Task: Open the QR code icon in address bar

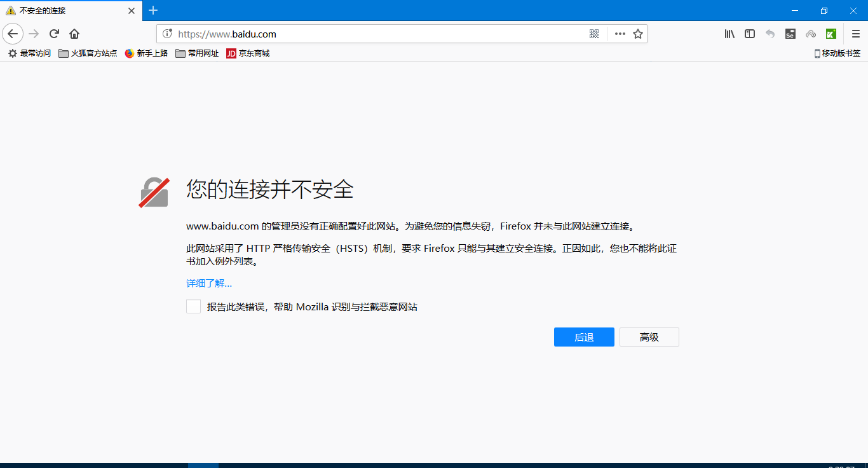Action: (x=594, y=34)
